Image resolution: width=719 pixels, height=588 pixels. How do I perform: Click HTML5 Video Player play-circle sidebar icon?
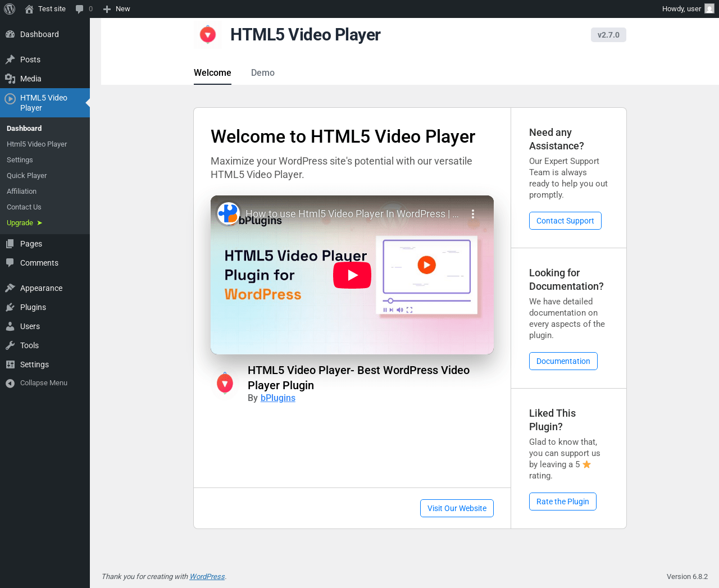click(x=10, y=99)
